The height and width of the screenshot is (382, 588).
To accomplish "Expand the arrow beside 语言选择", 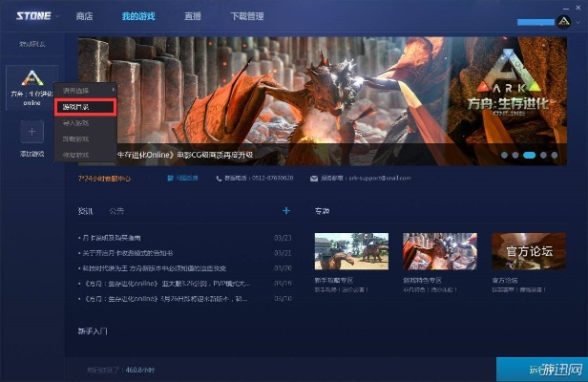I will [x=113, y=90].
